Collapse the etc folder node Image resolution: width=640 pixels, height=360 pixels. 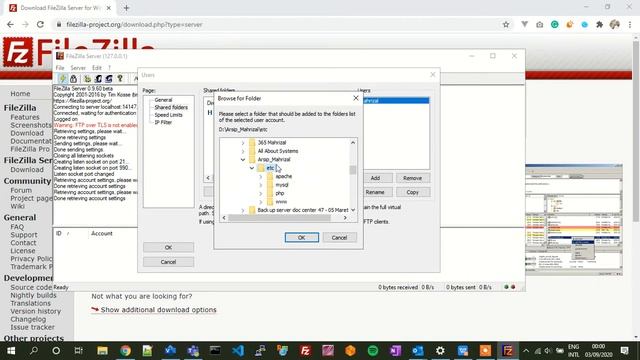[251, 168]
